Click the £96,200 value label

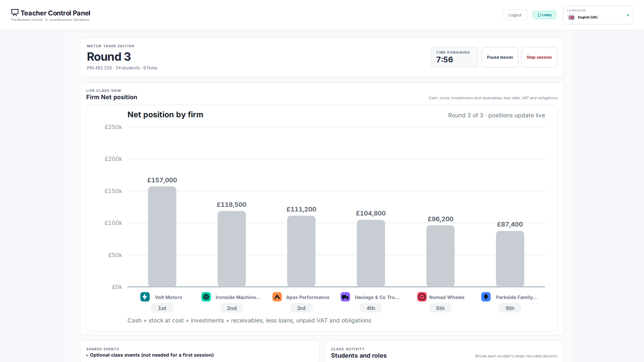pos(440,219)
